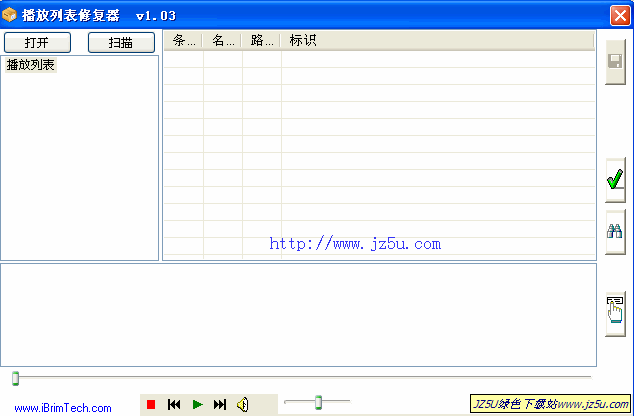The height and width of the screenshot is (416, 634).
Task: Click the 路... column header
Action: pyautogui.click(x=262, y=41)
